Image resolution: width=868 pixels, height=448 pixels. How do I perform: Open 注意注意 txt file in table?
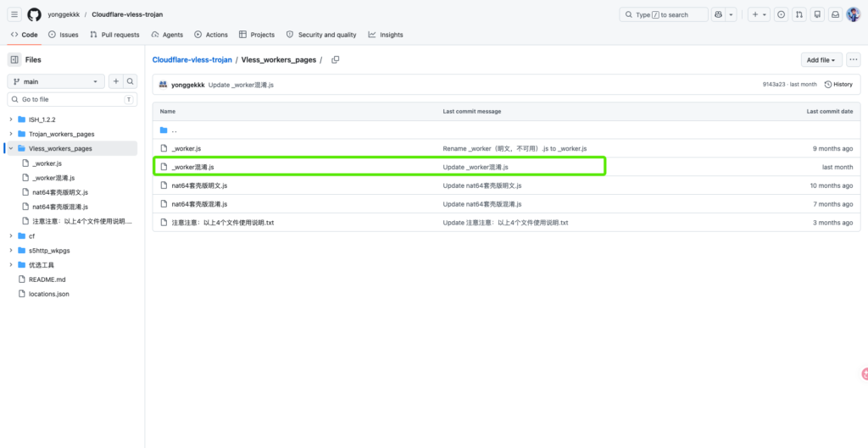click(223, 223)
